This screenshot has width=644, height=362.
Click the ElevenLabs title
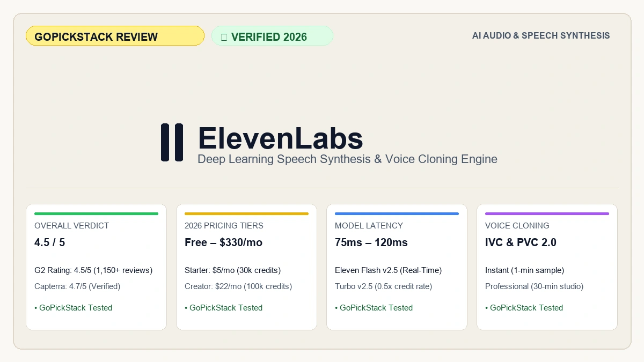click(x=280, y=138)
